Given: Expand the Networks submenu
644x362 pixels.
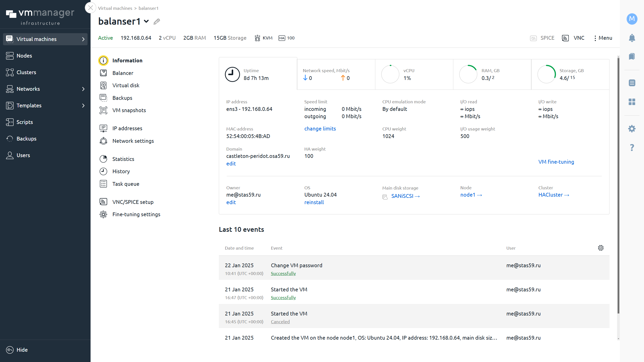Looking at the screenshot, I should (x=83, y=89).
